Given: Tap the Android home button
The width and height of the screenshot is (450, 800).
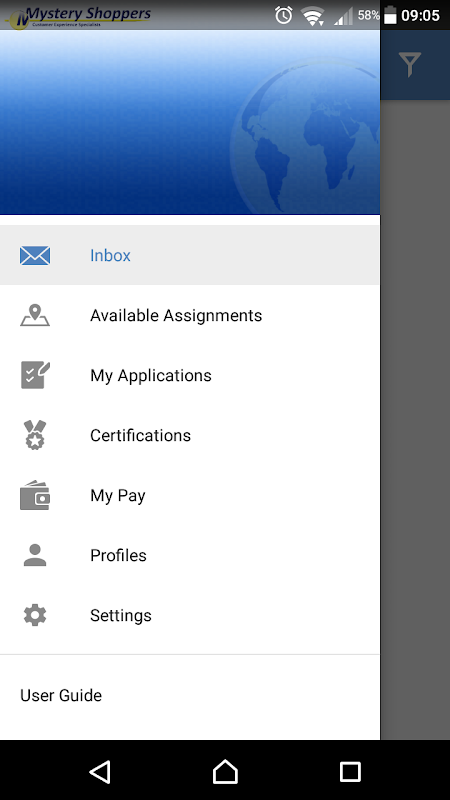Looking at the screenshot, I should coord(225,771).
